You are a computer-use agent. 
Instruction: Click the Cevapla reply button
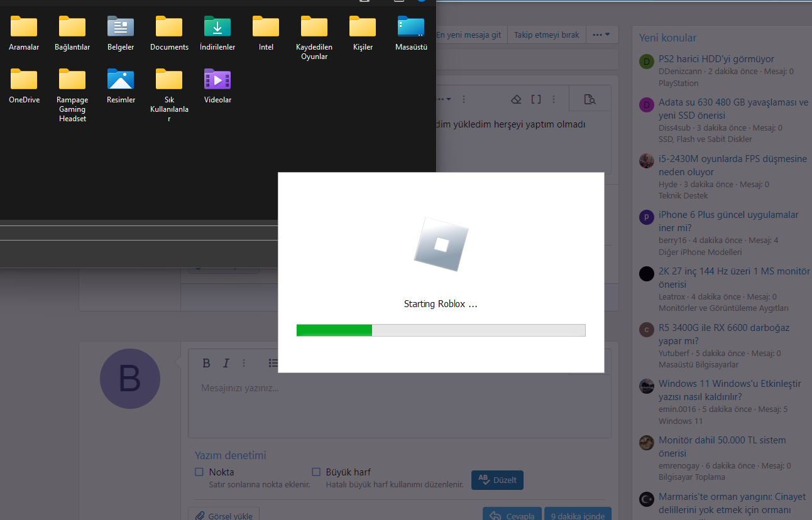pyautogui.click(x=512, y=515)
